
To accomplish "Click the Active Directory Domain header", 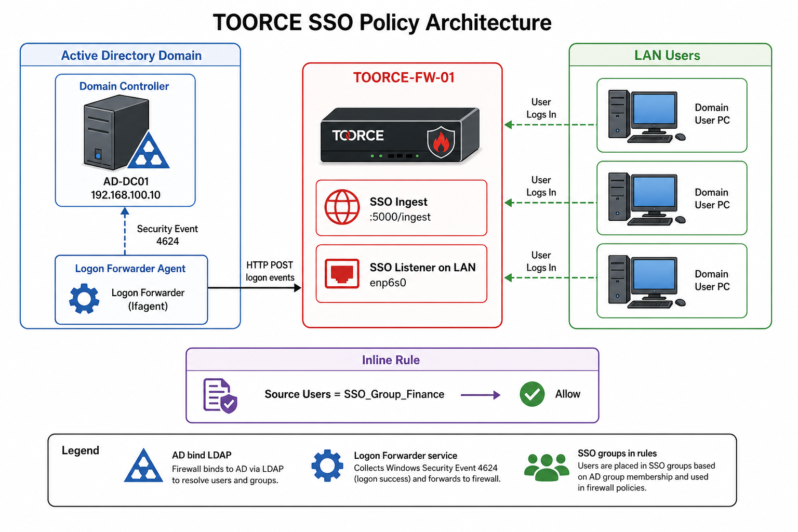I will [131, 56].
